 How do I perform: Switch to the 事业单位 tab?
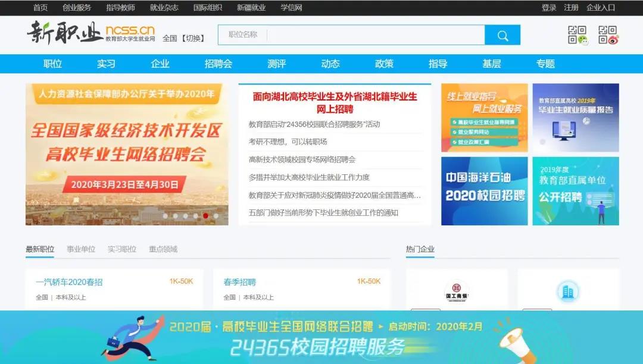pos(81,249)
